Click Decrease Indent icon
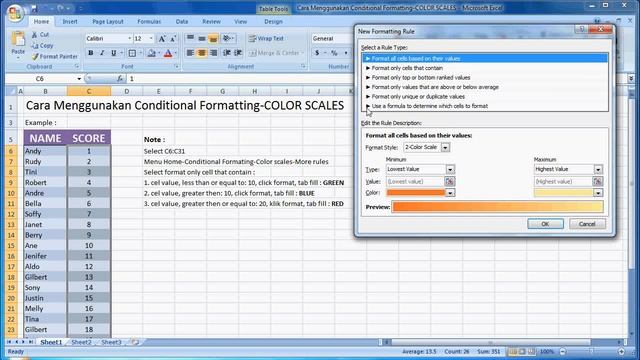Image resolution: width=640 pixels, height=360 pixels. (227, 53)
